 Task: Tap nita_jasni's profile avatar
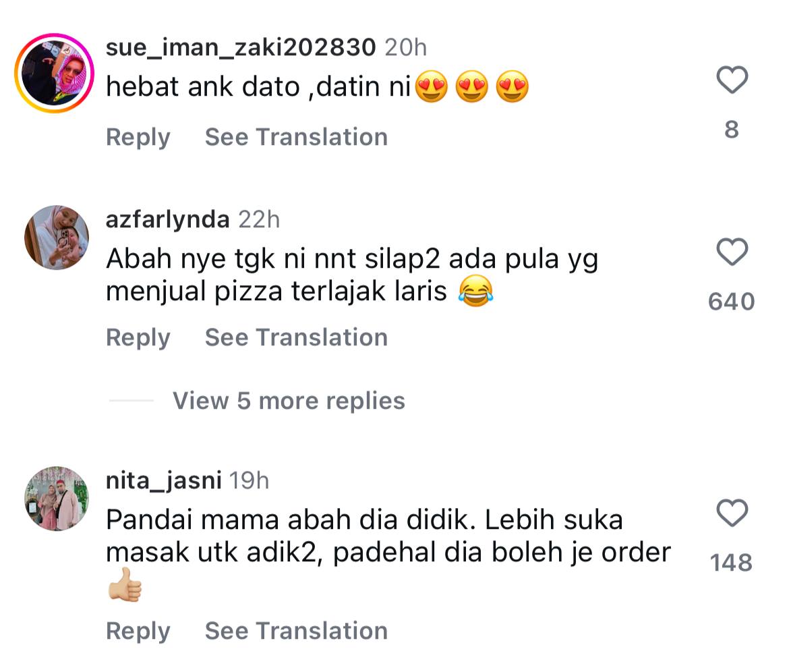pos(57,498)
